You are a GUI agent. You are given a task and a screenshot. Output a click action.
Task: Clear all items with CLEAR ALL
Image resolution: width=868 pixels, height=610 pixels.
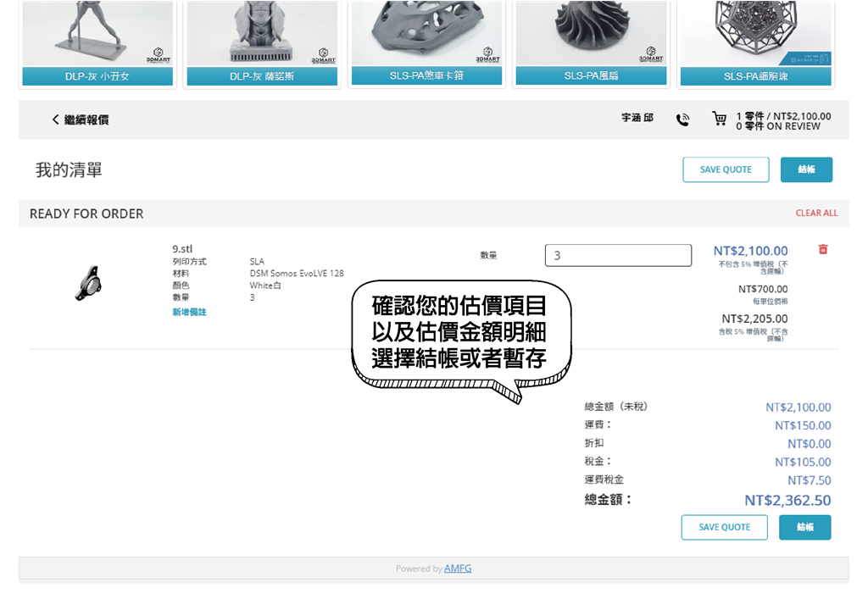(816, 213)
